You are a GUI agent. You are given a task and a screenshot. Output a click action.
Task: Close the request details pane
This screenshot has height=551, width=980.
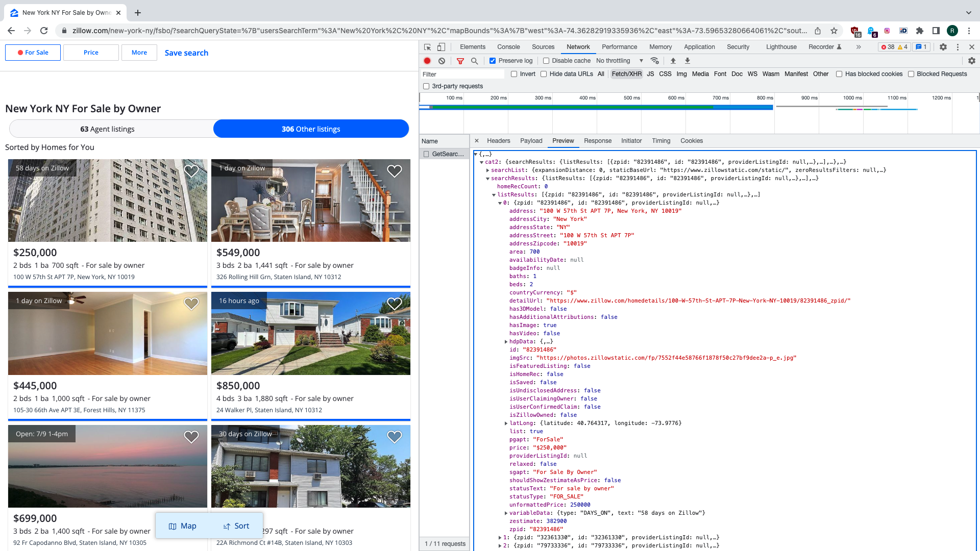coord(477,141)
